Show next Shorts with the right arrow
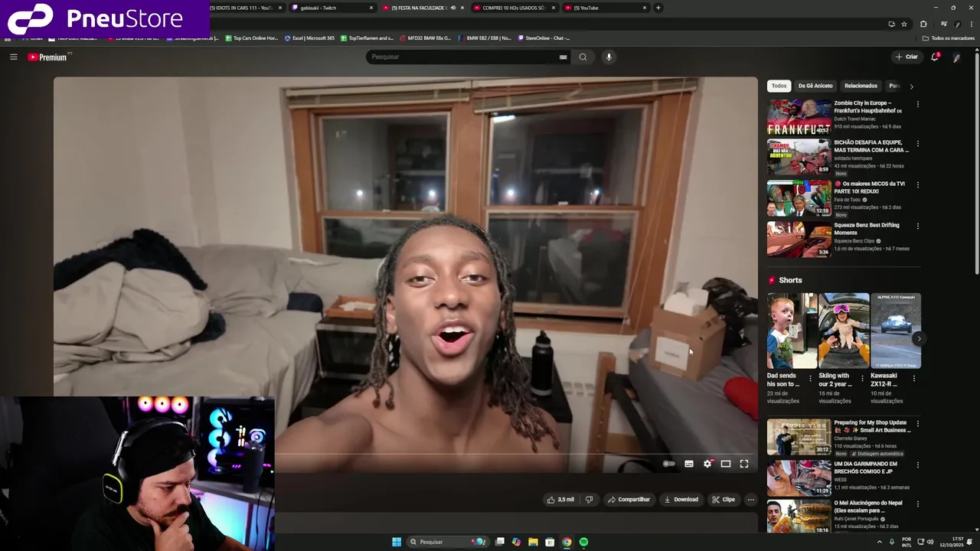Image resolution: width=980 pixels, height=551 pixels. pyautogui.click(x=919, y=338)
